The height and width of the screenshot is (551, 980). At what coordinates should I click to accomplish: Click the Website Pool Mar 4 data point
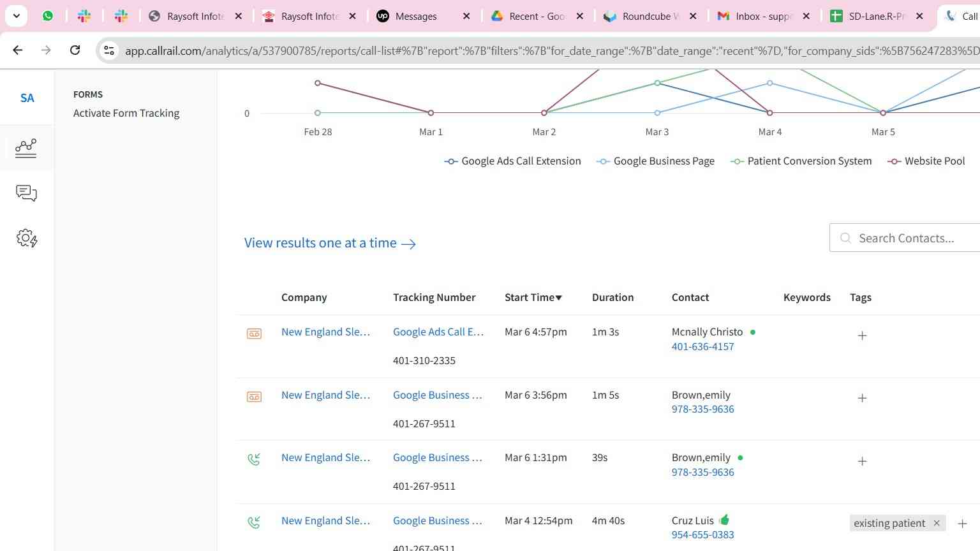[x=770, y=113]
